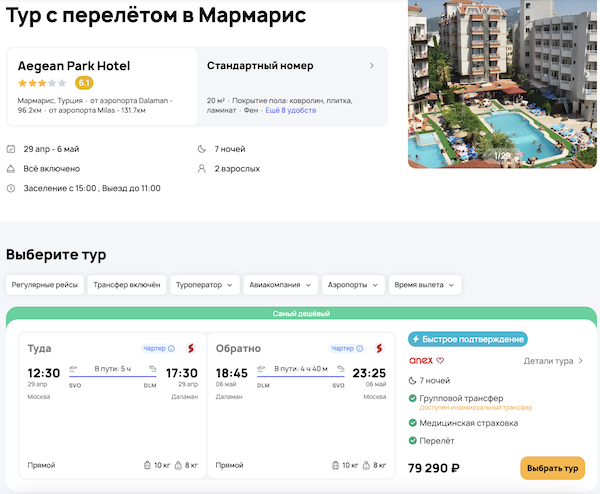Viewport: 600px width, 494px height.
Task: Click the charter info icon on outbound flight
Action: (171, 349)
